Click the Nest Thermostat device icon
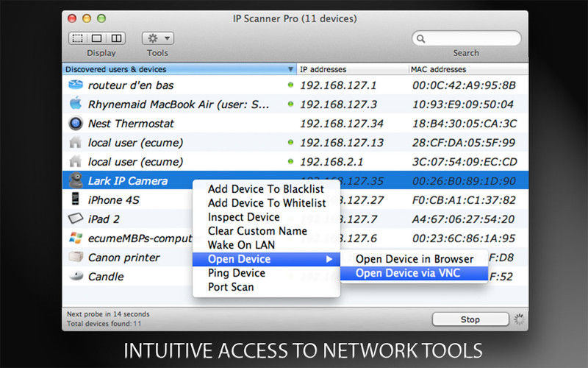Screen dimensions: 588x368 (74, 123)
